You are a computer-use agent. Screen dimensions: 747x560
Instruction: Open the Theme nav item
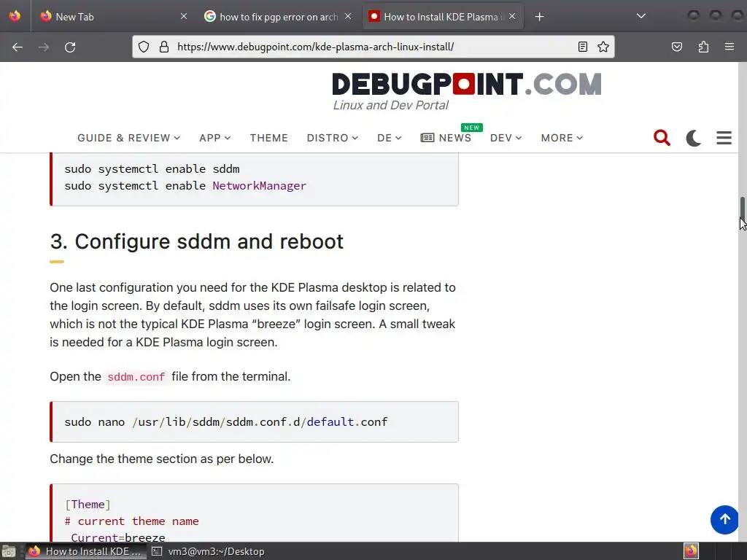[x=268, y=138]
